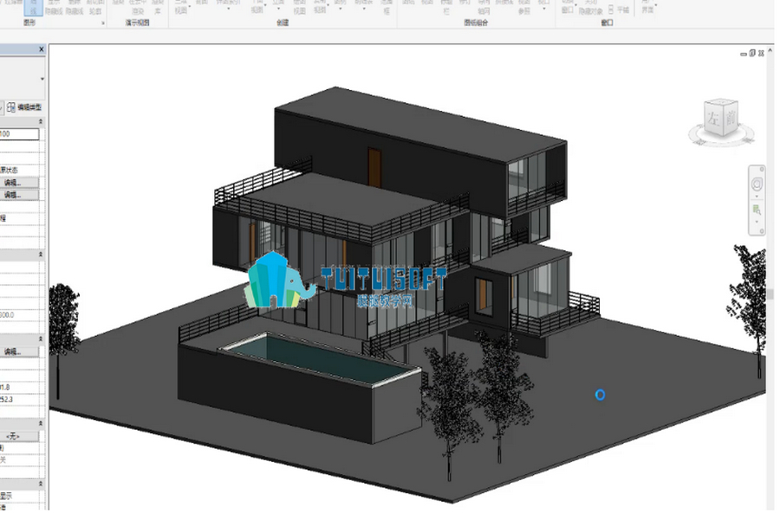Click the 前 face of the ViewCube
This screenshot has height=532, width=780.
coord(730,119)
